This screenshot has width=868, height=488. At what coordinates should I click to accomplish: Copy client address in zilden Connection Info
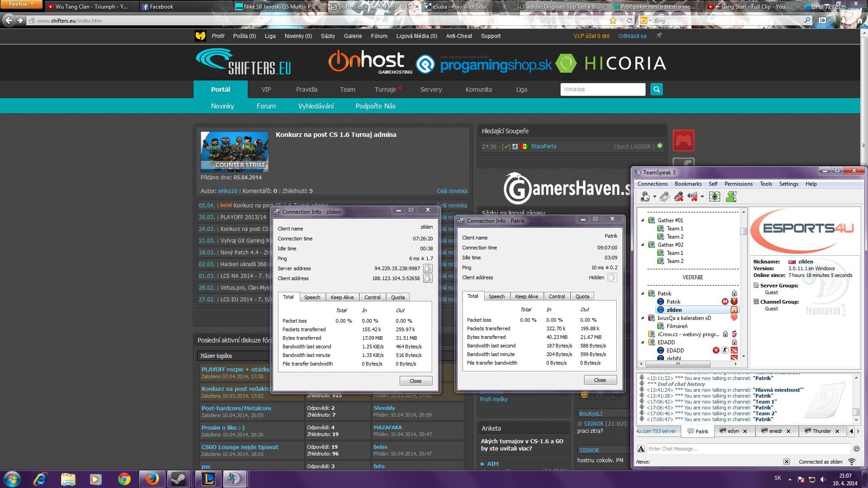pos(427,278)
